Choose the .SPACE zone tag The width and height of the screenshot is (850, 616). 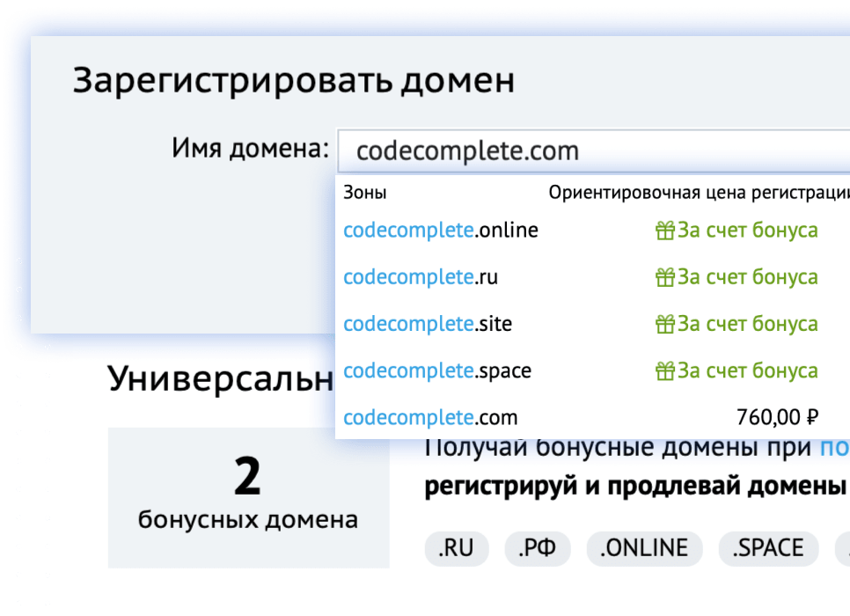point(768,548)
